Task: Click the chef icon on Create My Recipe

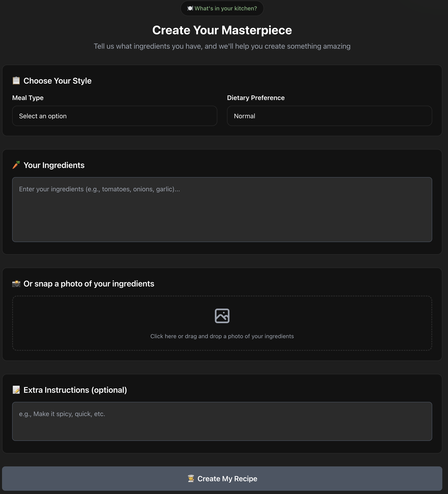Action: pos(191,479)
